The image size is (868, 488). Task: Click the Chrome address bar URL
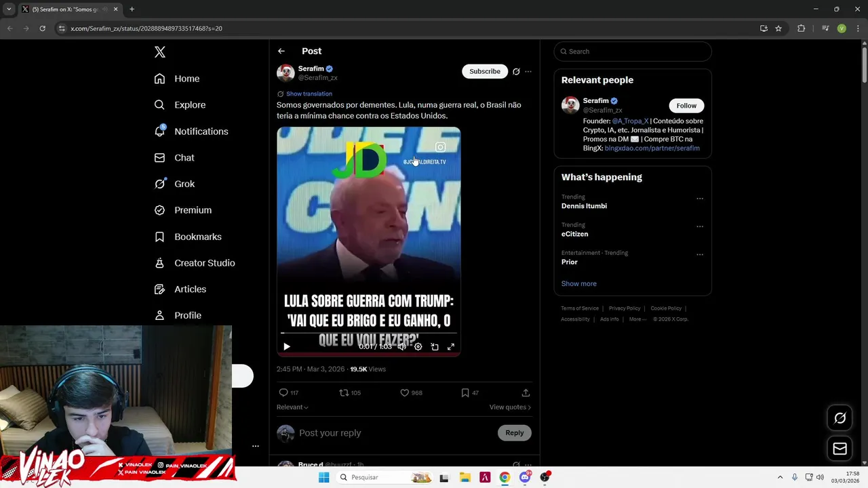(x=146, y=28)
